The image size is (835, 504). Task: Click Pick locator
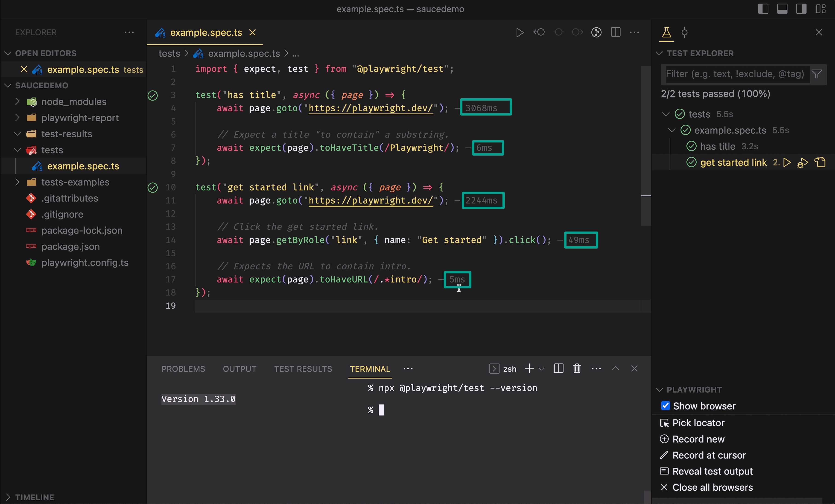pyautogui.click(x=698, y=423)
